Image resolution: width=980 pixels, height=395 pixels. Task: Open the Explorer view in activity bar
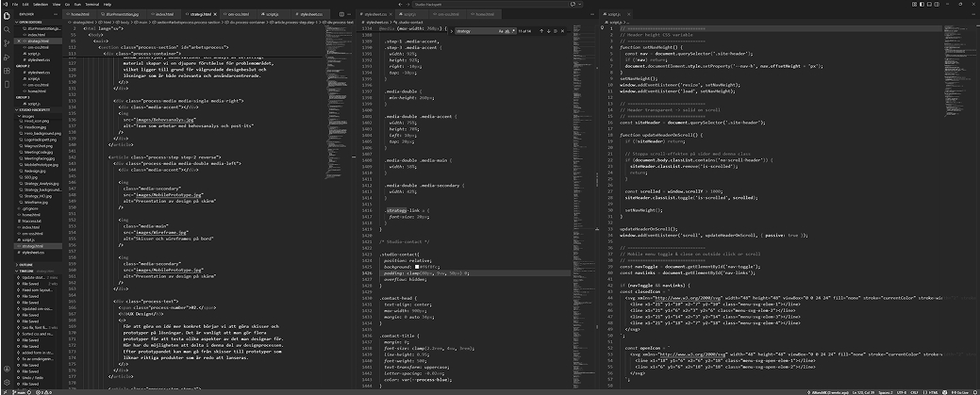(x=7, y=16)
